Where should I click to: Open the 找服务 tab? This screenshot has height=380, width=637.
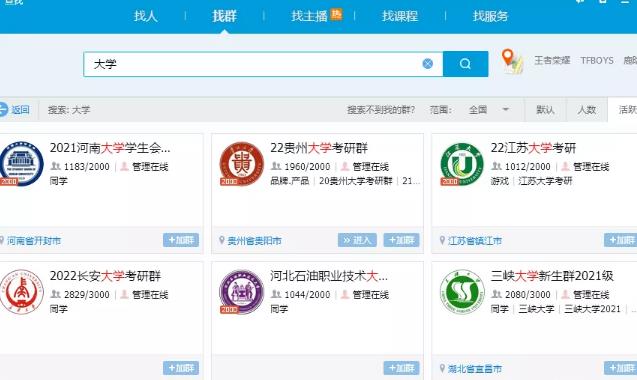(x=490, y=16)
